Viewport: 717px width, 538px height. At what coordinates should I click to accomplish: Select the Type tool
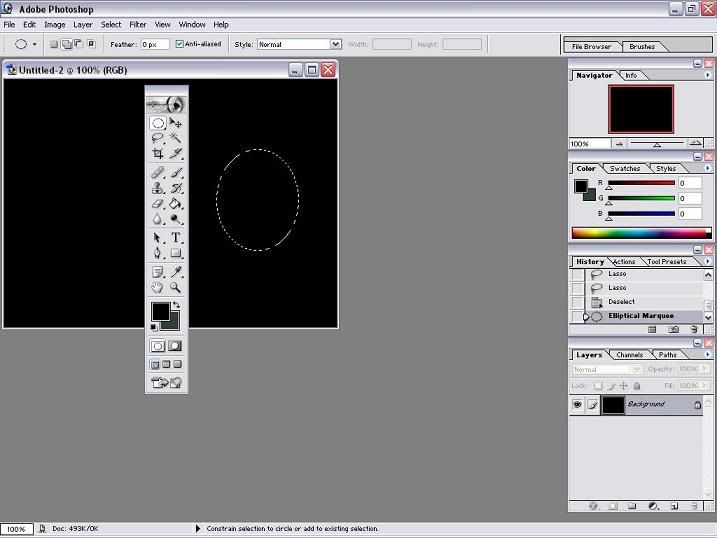176,237
